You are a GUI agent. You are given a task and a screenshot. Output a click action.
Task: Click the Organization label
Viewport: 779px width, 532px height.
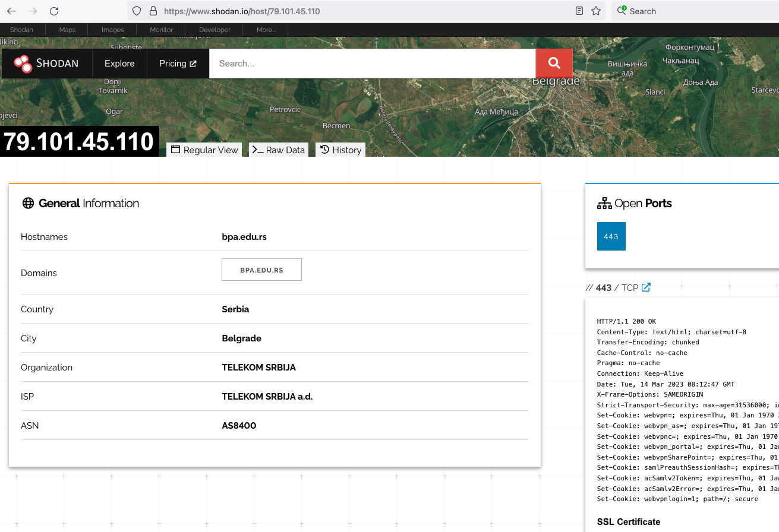[x=46, y=368]
